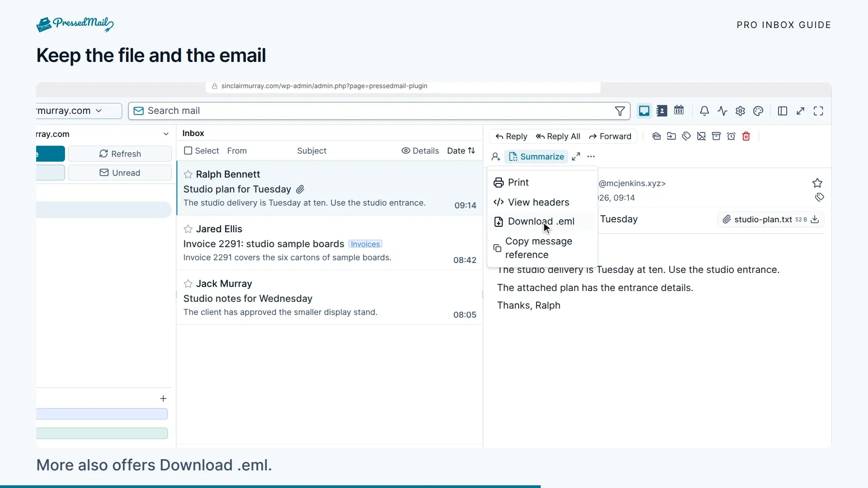Open the settings gear
868x488 pixels.
click(x=740, y=111)
